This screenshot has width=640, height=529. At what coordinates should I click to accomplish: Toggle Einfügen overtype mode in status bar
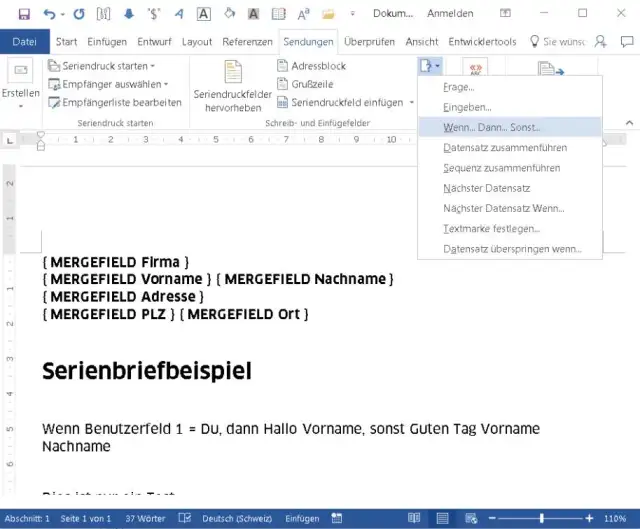pyautogui.click(x=302, y=518)
